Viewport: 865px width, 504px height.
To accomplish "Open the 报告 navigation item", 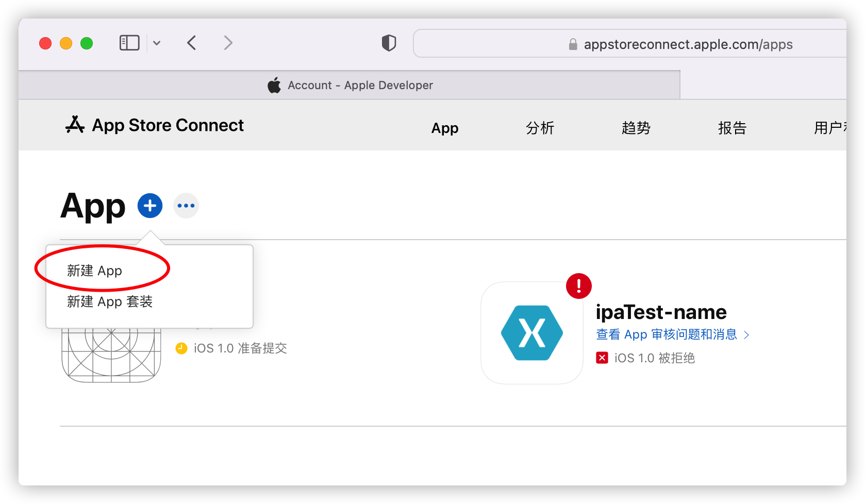I will tap(732, 128).
